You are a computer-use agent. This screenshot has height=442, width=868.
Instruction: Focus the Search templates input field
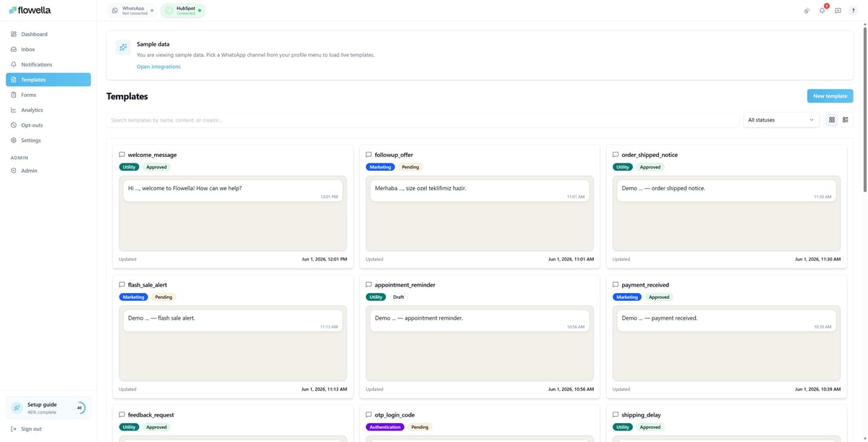click(422, 120)
